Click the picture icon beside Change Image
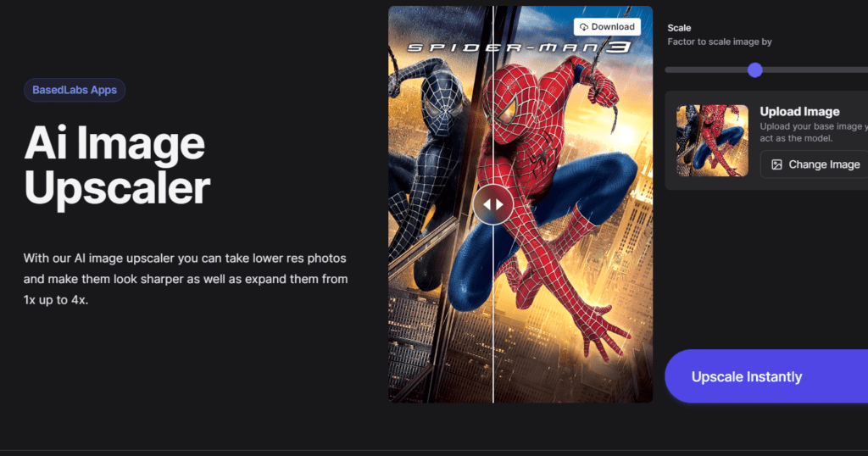 [776, 164]
